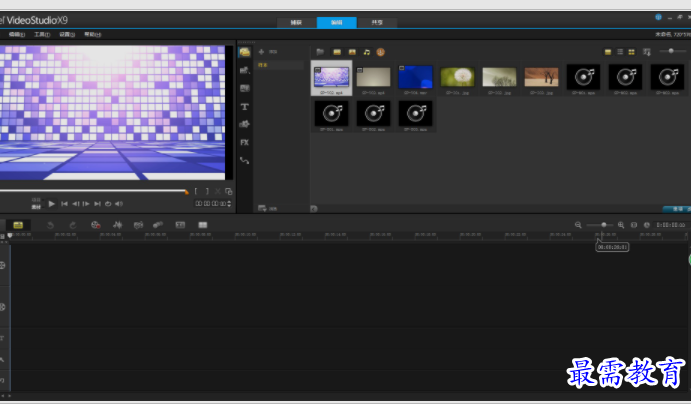Image resolution: width=691 pixels, height=404 pixels.
Task: Switch to the 捕获 tab
Action: click(x=296, y=22)
